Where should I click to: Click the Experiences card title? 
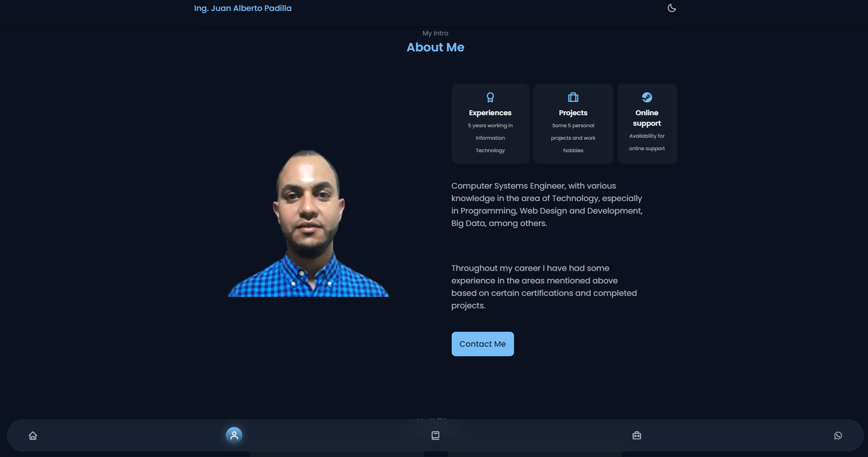[x=490, y=113]
